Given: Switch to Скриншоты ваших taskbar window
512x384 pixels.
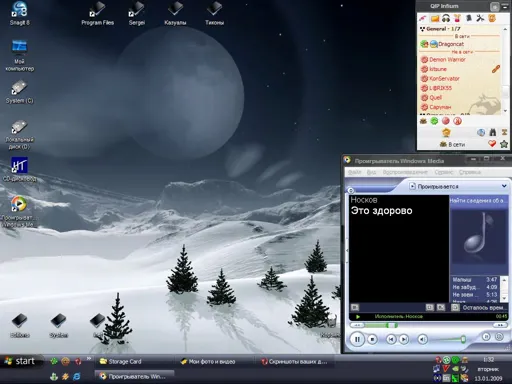Looking at the screenshot, I should click(x=295, y=361).
